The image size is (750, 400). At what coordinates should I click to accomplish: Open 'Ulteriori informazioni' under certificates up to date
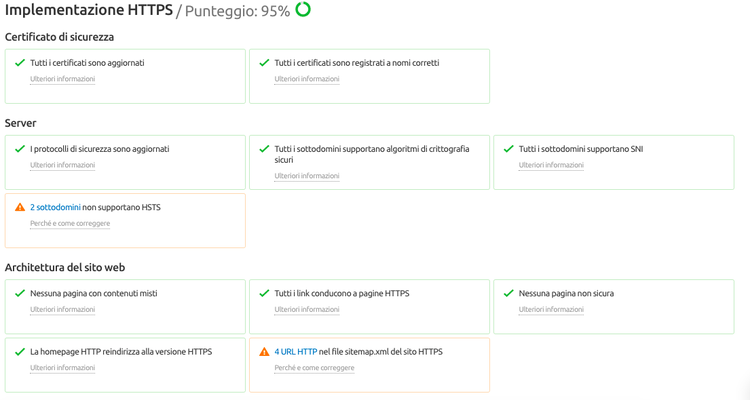[63, 79]
